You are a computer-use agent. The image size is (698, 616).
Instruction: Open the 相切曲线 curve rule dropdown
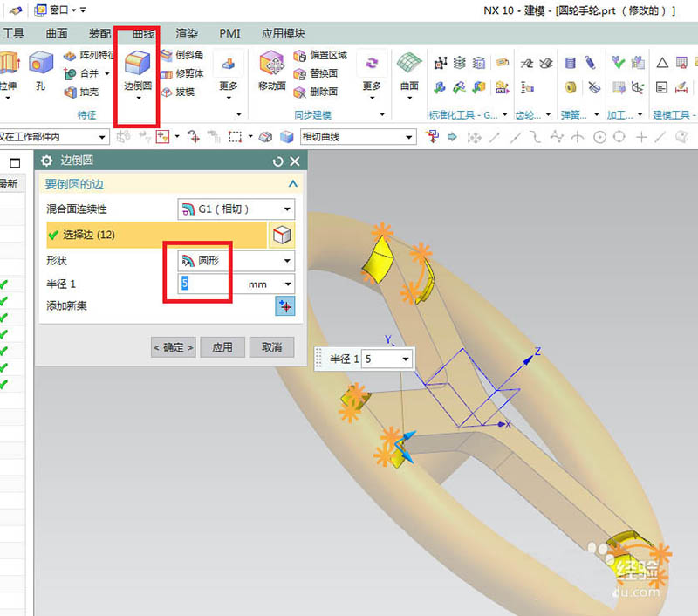click(408, 137)
